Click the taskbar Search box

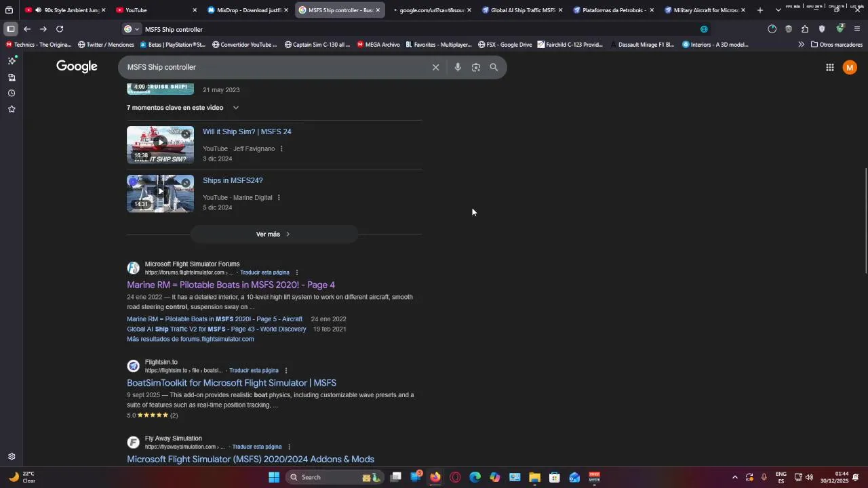(x=334, y=477)
